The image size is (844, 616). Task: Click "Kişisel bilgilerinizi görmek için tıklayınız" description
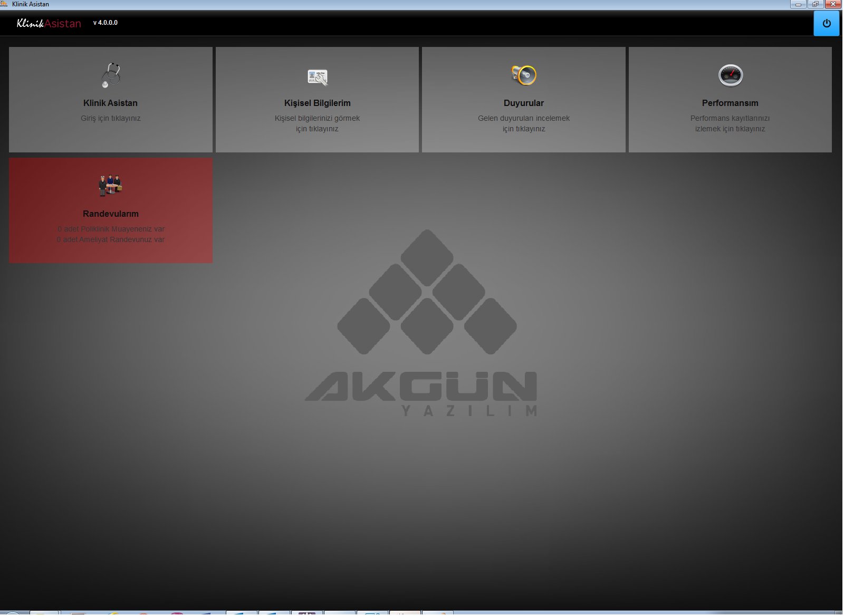(x=318, y=123)
